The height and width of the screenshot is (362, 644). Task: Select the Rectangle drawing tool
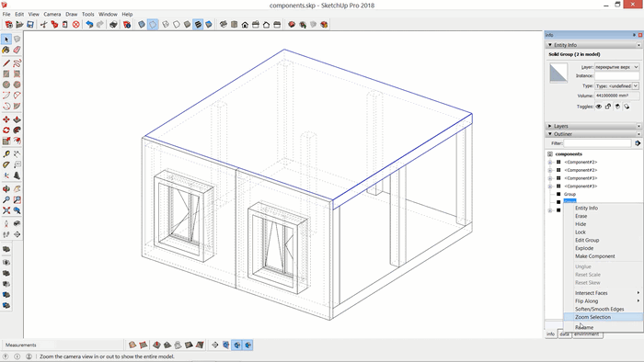pyautogui.click(x=6, y=74)
